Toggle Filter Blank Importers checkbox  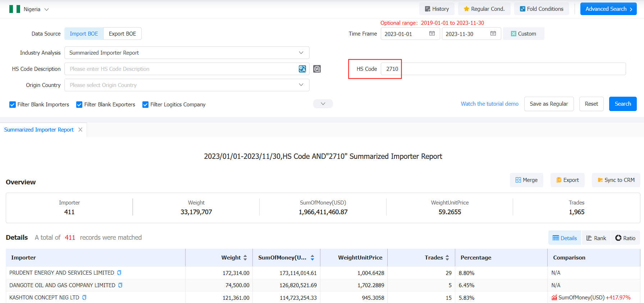point(13,105)
